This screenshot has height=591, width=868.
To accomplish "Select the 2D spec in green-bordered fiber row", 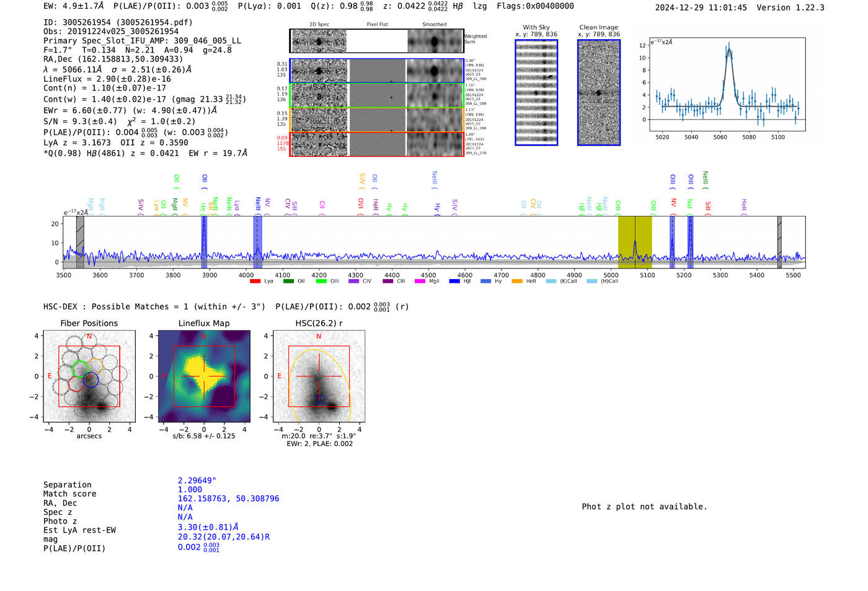I will tap(319, 96).
